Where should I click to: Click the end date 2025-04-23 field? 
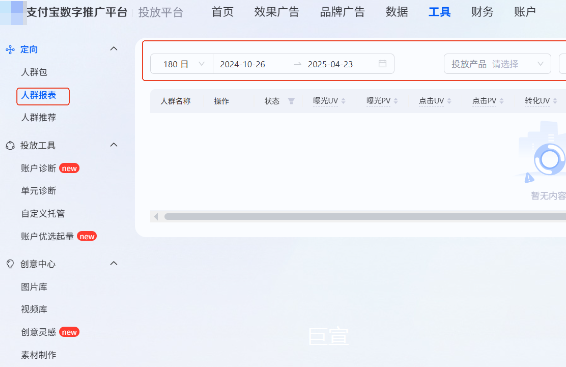pyautogui.click(x=330, y=64)
